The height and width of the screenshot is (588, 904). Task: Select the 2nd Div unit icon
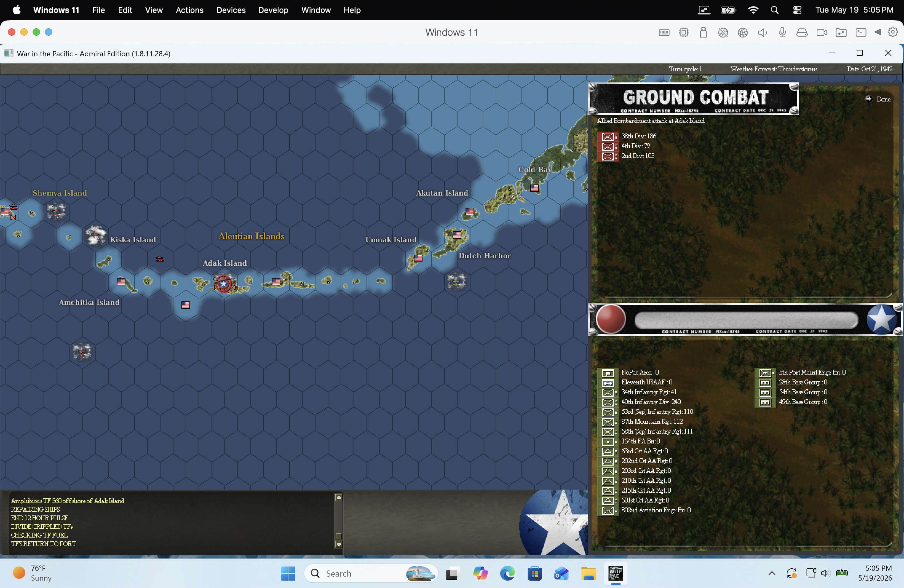(x=608, y=157)
